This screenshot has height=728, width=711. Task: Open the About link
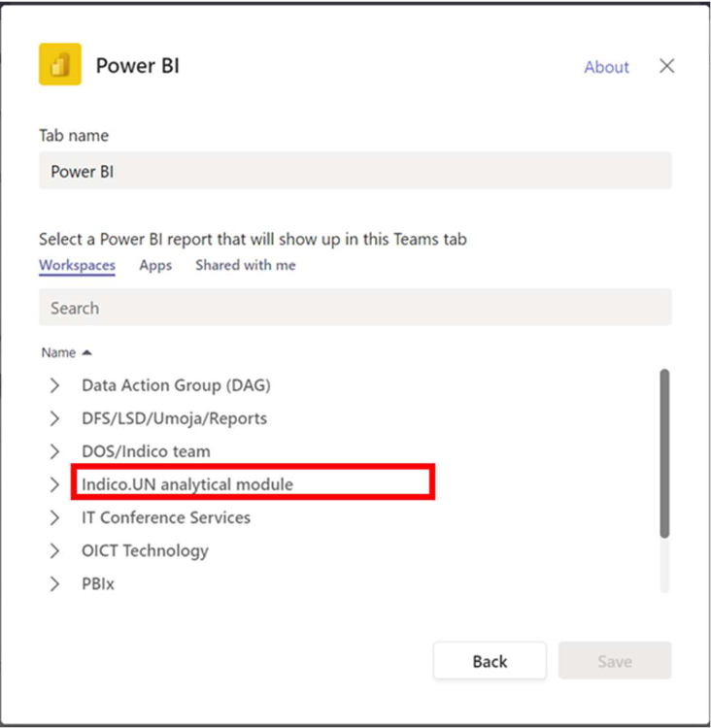[x=606, y=67]
